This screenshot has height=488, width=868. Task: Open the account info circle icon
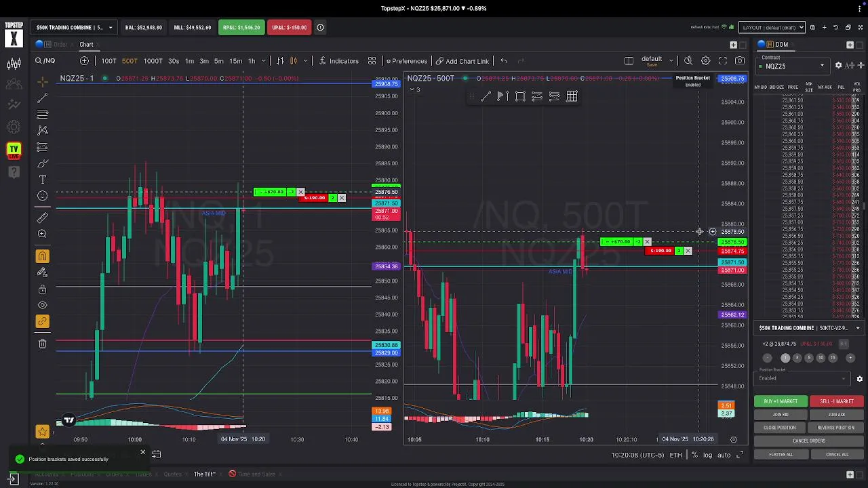[320, 28]
